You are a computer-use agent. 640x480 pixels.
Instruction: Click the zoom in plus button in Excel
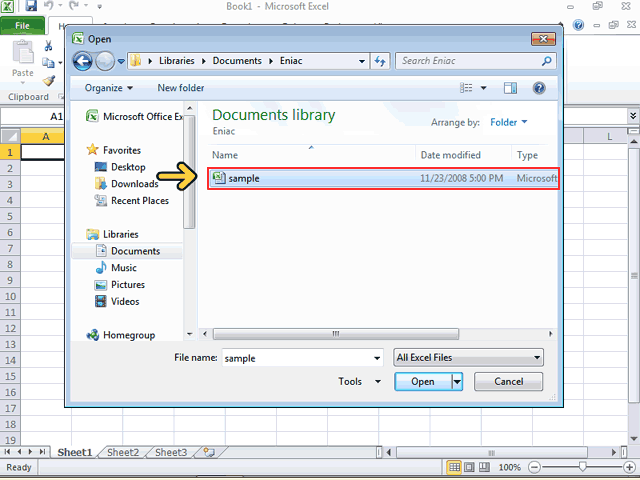tap(629, 467)
